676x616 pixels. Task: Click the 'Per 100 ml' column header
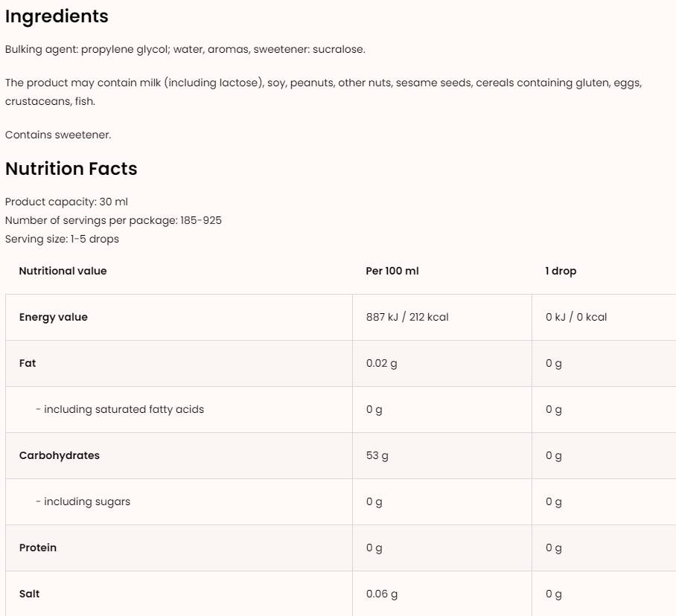[392, 271]
